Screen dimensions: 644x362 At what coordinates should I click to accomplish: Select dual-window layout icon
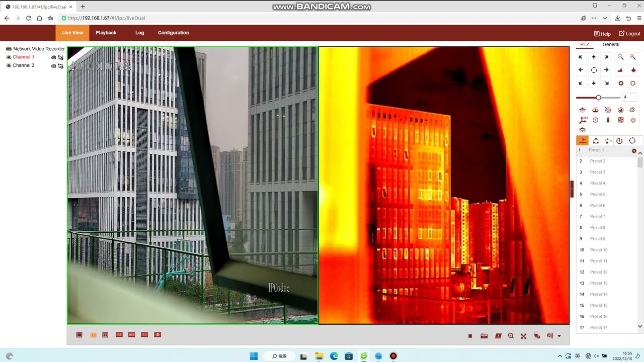[x=93, y=335]
